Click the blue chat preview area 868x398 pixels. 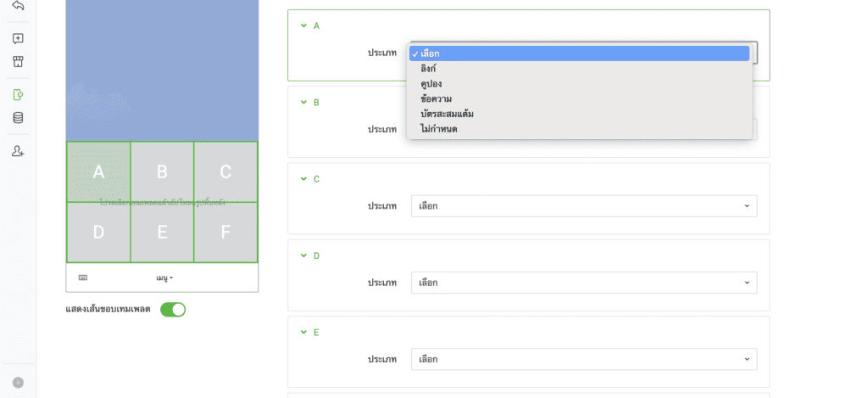162,70
